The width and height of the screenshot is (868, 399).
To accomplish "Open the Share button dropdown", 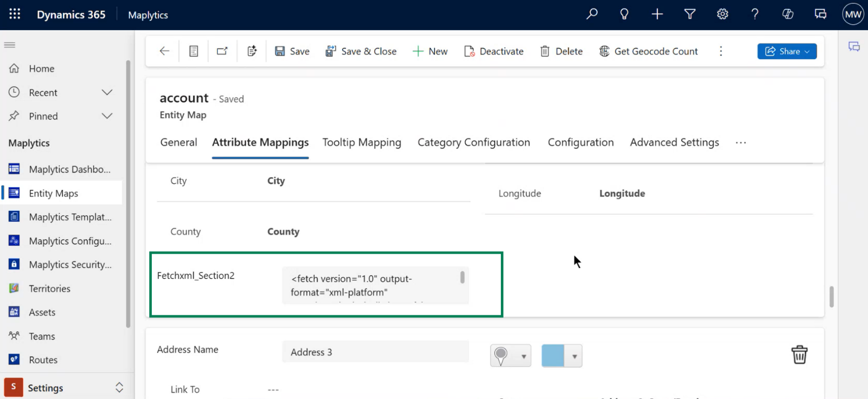I will (787, 51).
